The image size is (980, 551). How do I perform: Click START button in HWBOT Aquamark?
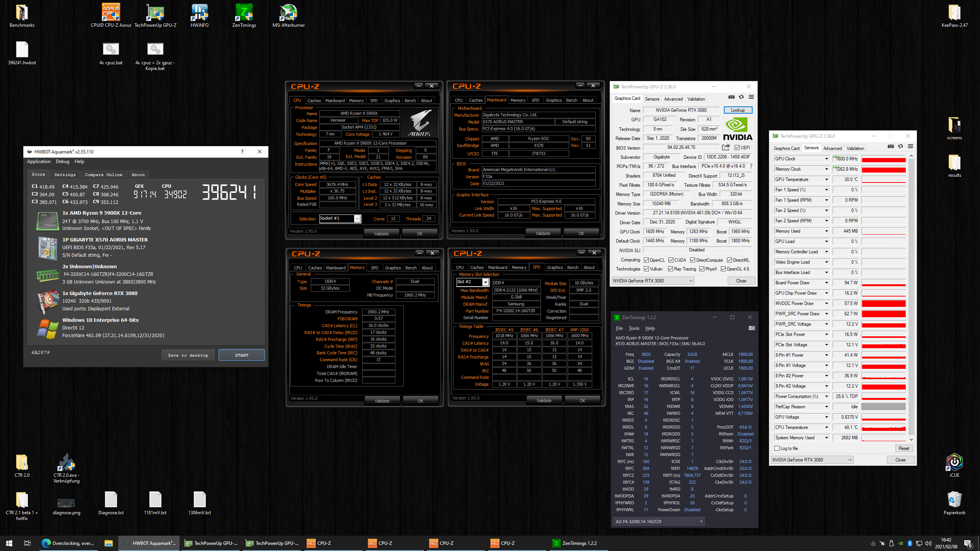[242, 355]
